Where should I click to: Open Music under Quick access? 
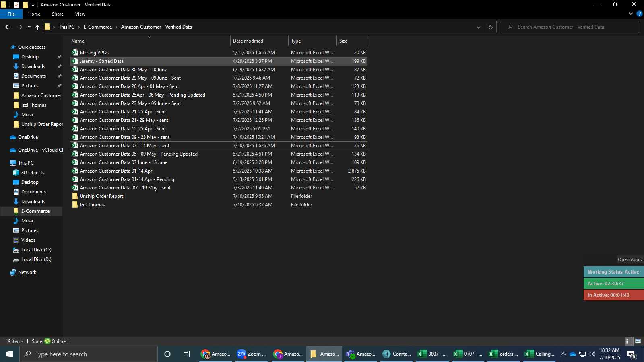27,115
